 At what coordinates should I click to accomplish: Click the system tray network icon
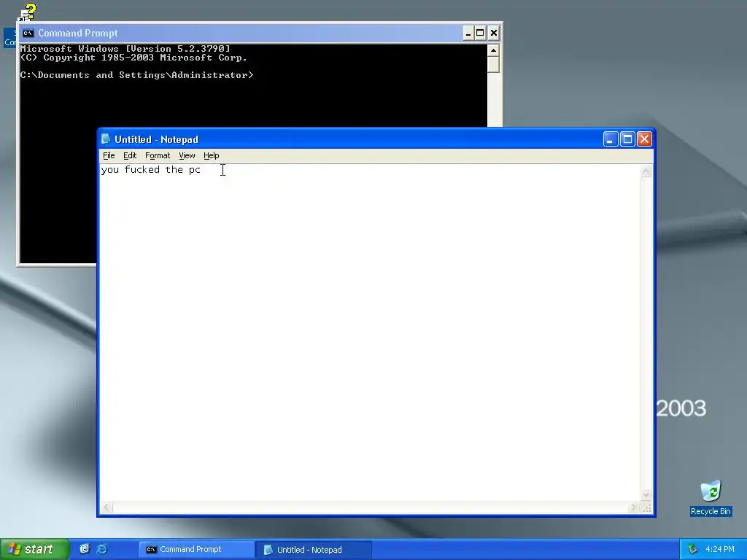692,549
